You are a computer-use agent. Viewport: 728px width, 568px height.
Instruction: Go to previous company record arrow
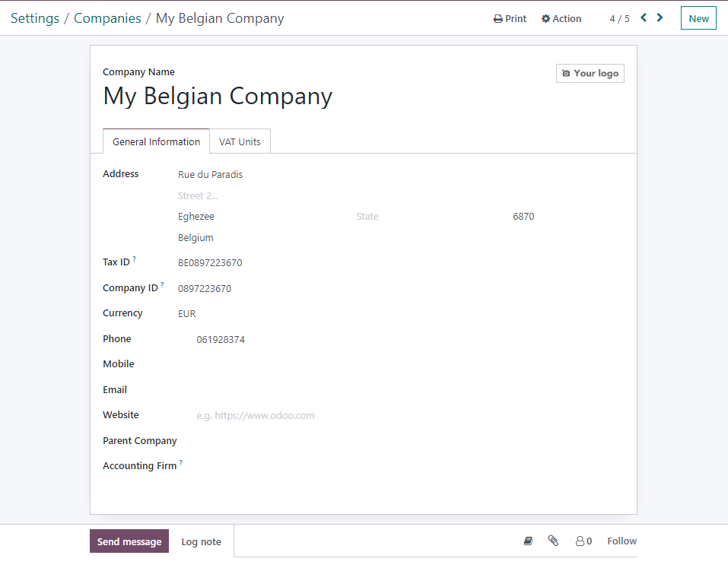coord(644,17)
